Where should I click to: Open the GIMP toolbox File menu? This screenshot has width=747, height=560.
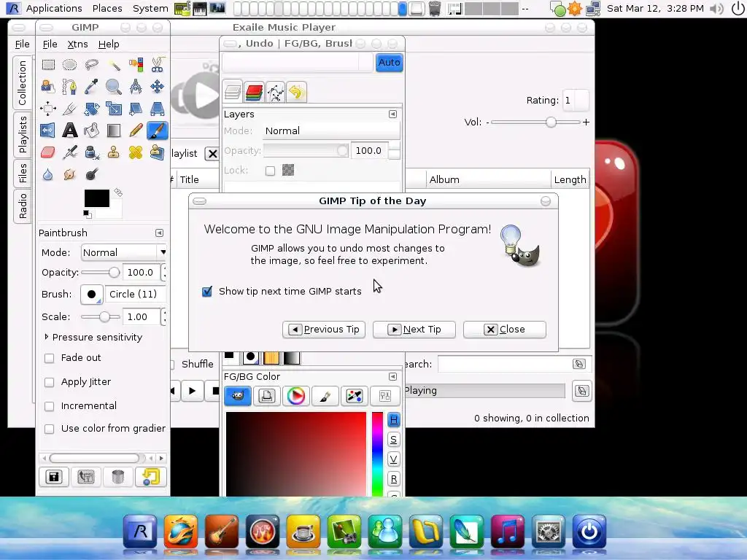(x=50, y=44)
